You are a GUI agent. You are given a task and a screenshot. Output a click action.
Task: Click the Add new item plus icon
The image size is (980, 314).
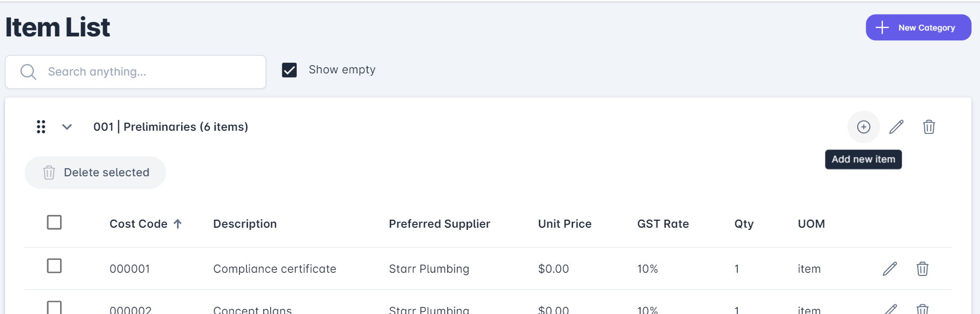[863, 127]
